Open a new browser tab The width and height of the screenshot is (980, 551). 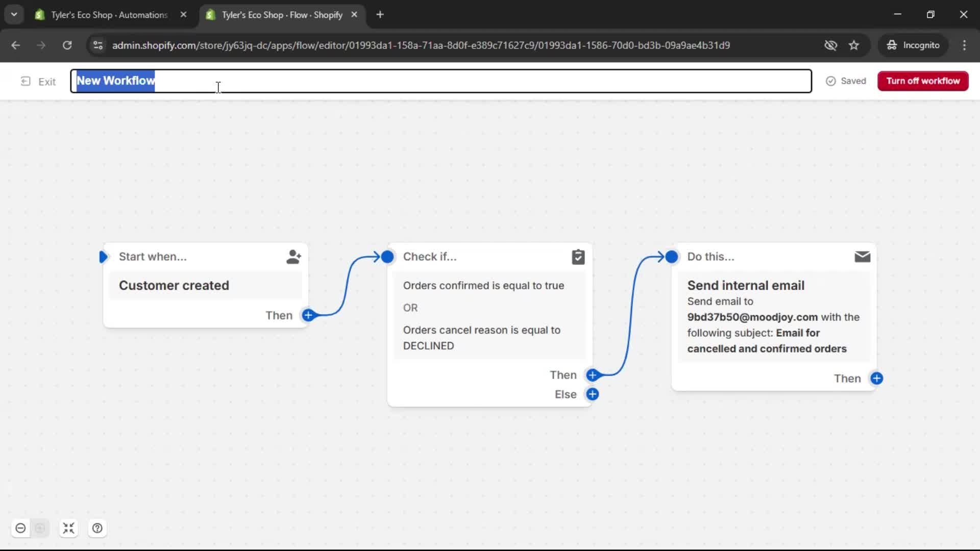coord(380,14)
